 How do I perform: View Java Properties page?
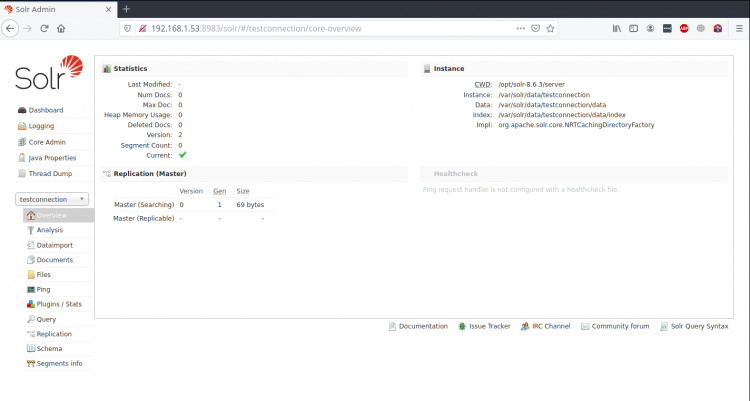52,158
